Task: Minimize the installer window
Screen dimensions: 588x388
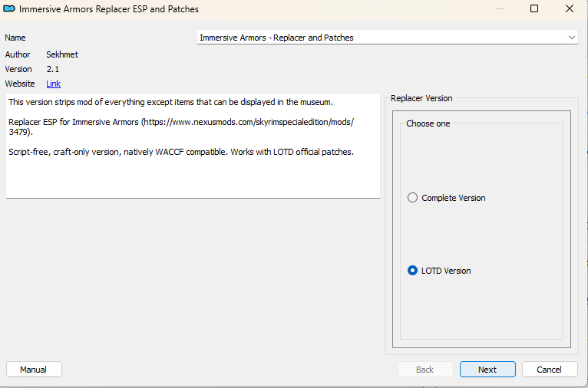Action: tap(499, 8)
